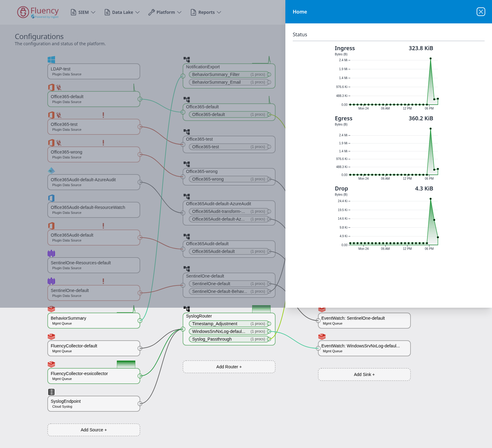492x448 pixels.
Task: Click the server icon above SyslogEndpoint
Action: click(51, 392)
